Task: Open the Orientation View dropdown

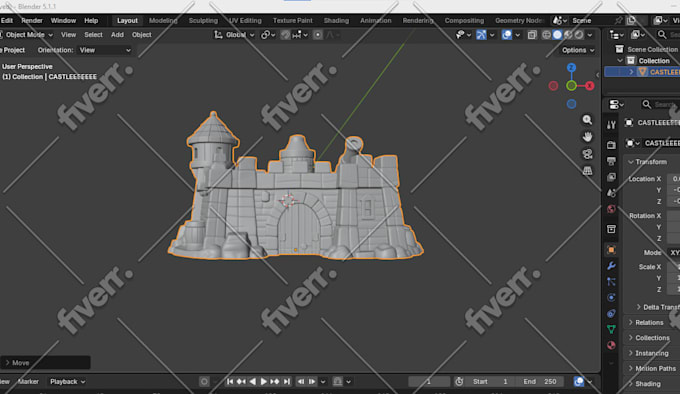Action: (105, 50)
